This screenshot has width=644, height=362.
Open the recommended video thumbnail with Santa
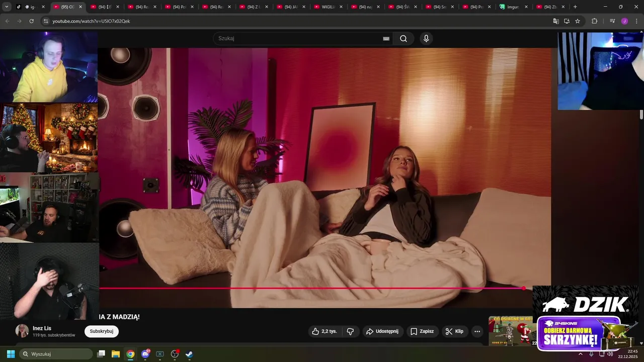[512, 331]
